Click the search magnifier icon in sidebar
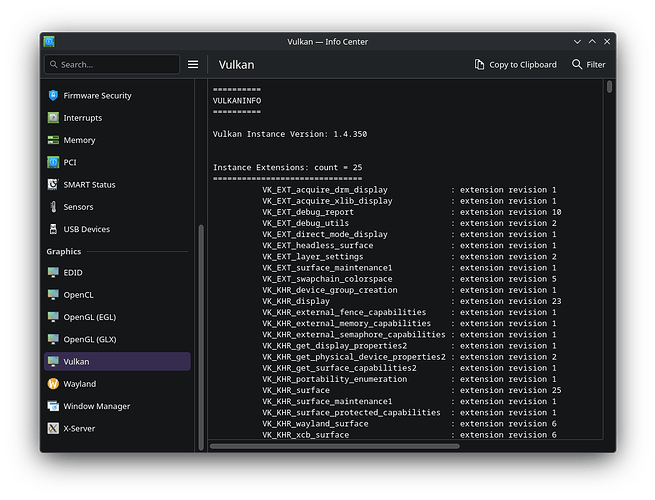This screenshot has height=500, width=655. pyautogui.click(x=53, y=64)
